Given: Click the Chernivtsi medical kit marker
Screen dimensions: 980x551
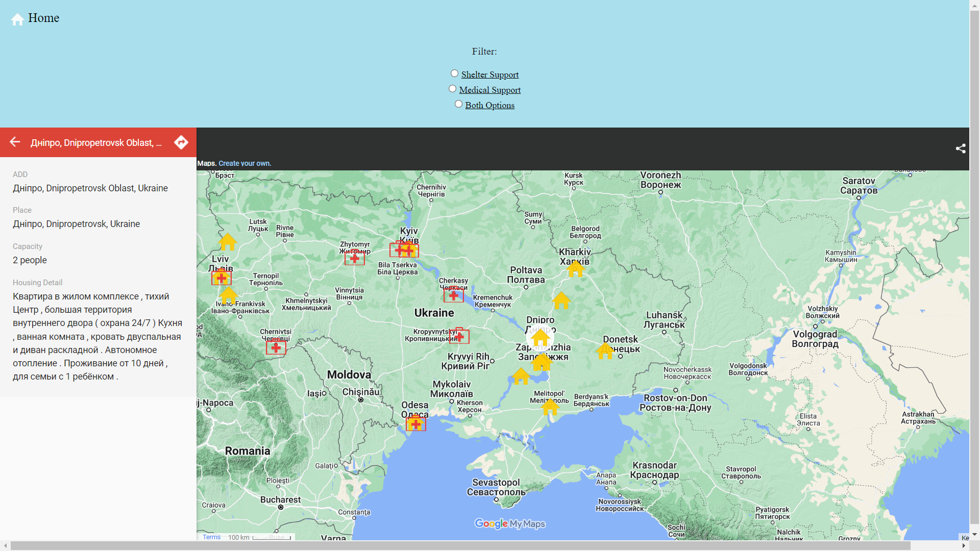Looking at the screenshot, I should (276, 347).
